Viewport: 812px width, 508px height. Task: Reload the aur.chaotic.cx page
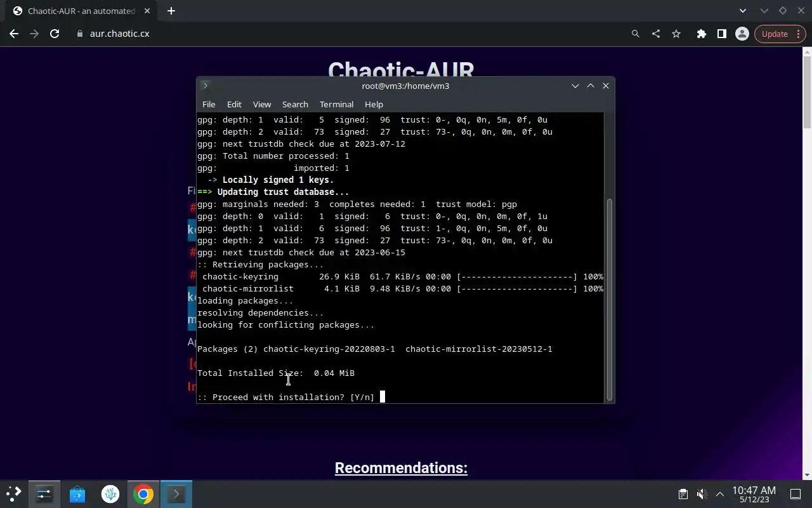coord(55,34)
